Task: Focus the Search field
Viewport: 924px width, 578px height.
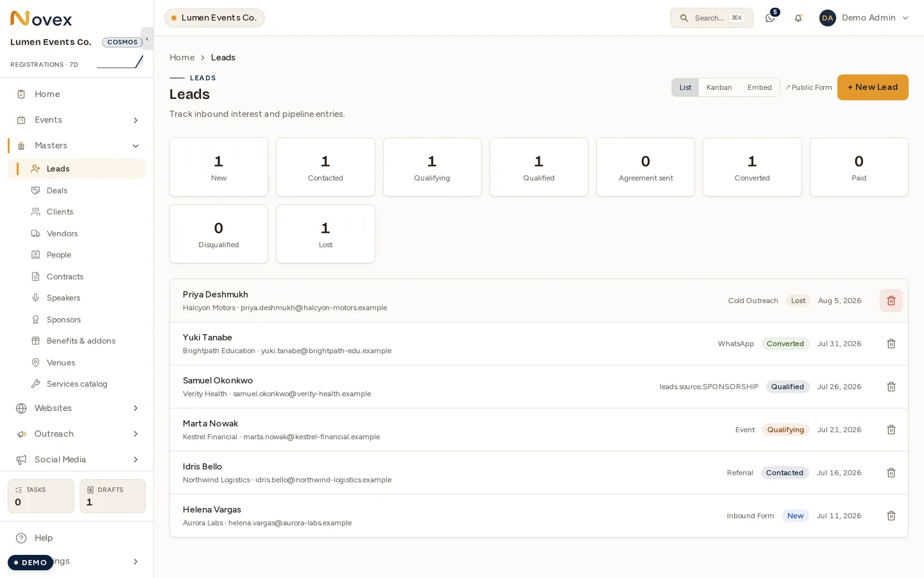Action: tap(712, 18)
